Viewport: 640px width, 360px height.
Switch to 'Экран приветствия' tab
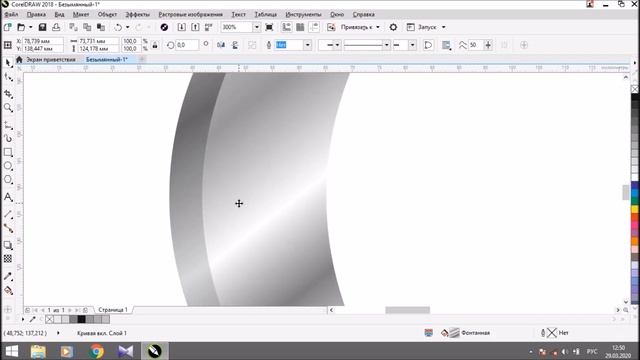[51, 60]
